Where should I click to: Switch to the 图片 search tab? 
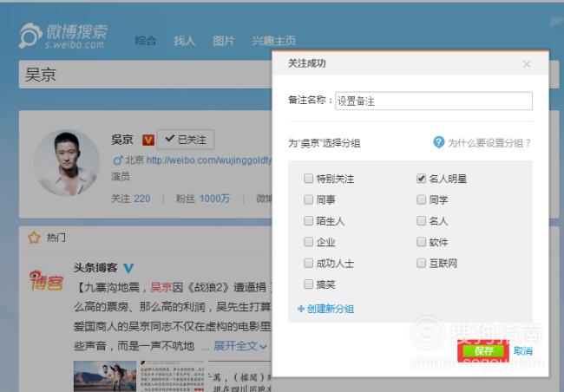(x=224, y=41)
